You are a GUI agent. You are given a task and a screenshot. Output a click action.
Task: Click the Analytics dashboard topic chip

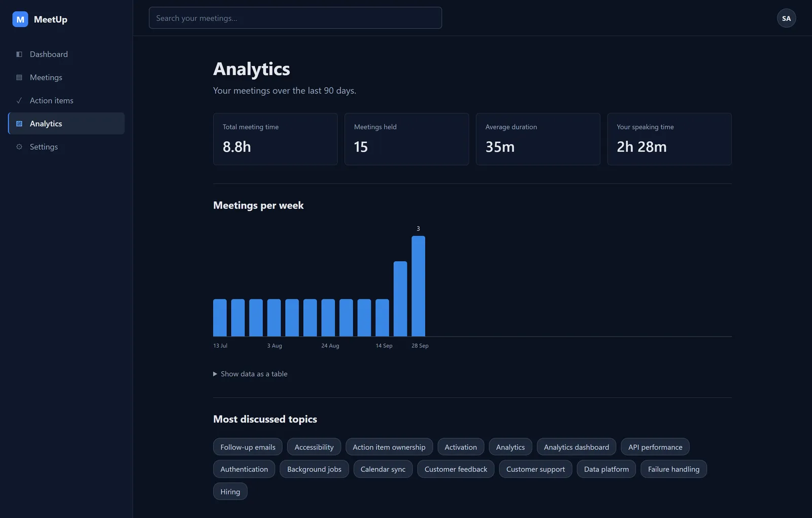577,447
